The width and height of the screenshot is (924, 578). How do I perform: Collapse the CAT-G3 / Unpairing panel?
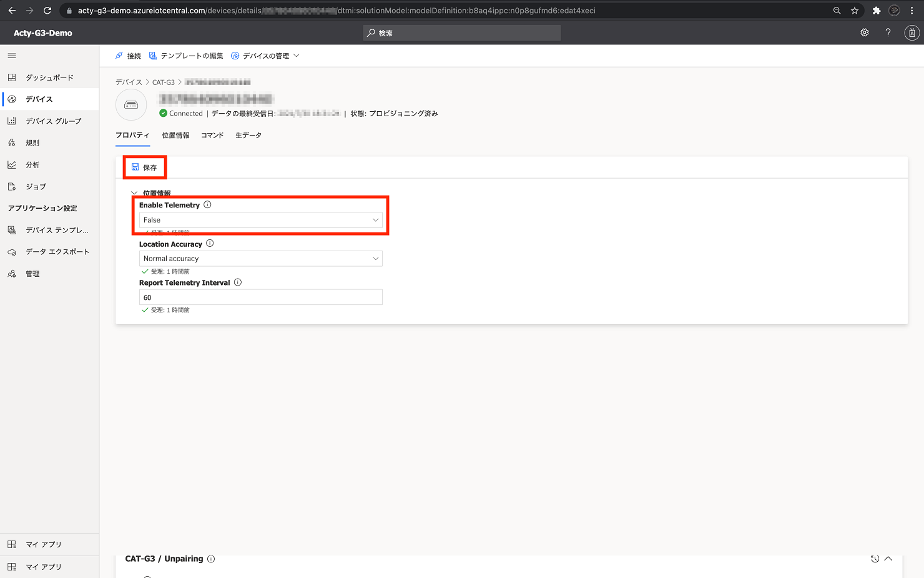(x=888, y=559)
